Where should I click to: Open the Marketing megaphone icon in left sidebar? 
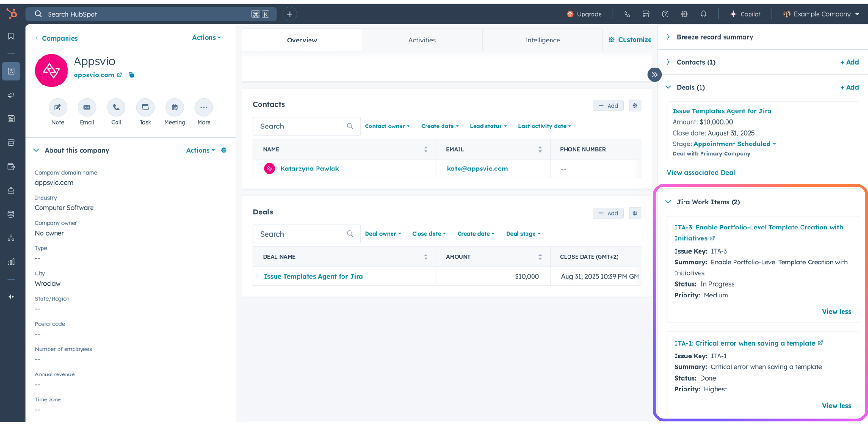(11, 95)
